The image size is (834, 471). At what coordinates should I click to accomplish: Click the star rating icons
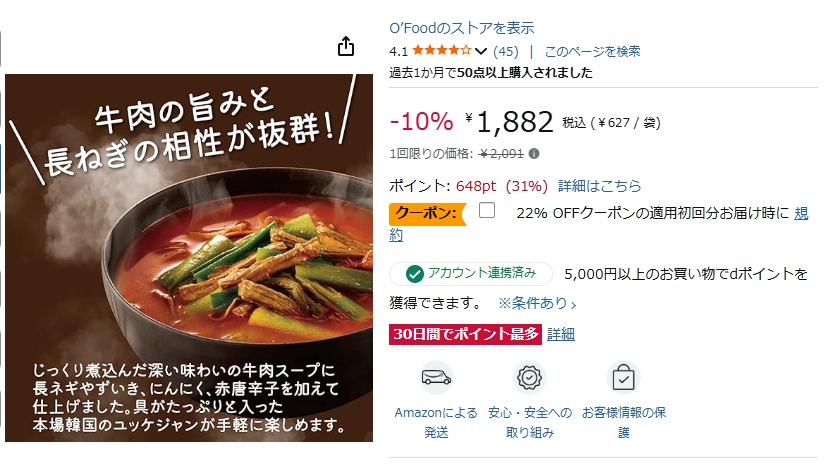click(441, 51)
